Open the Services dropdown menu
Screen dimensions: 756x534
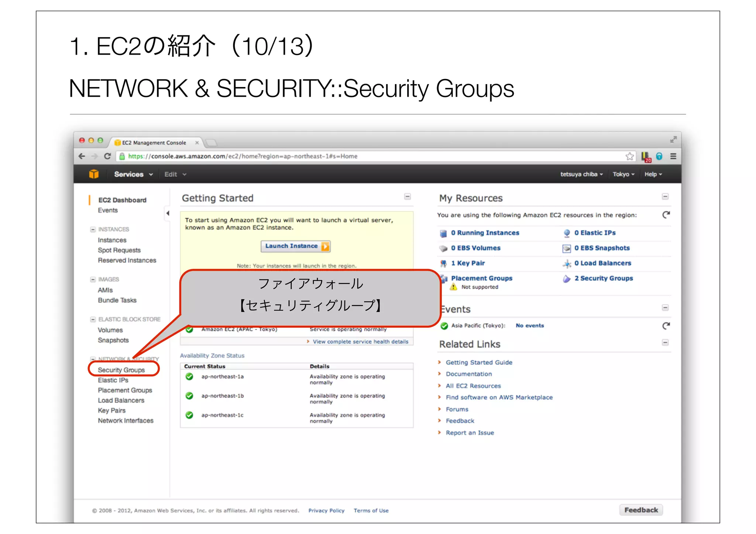pos(133,174)
